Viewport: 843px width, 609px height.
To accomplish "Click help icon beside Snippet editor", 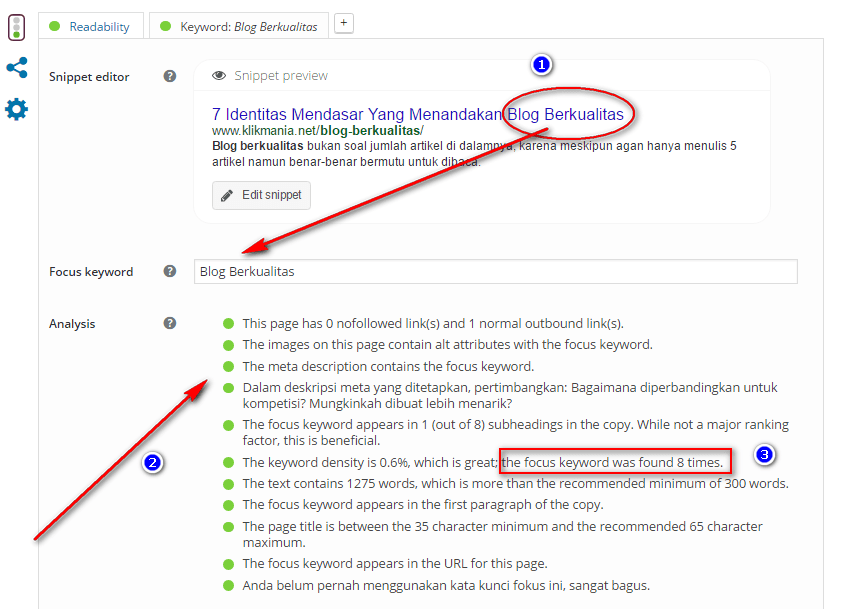I will click(x=170, y=76).
